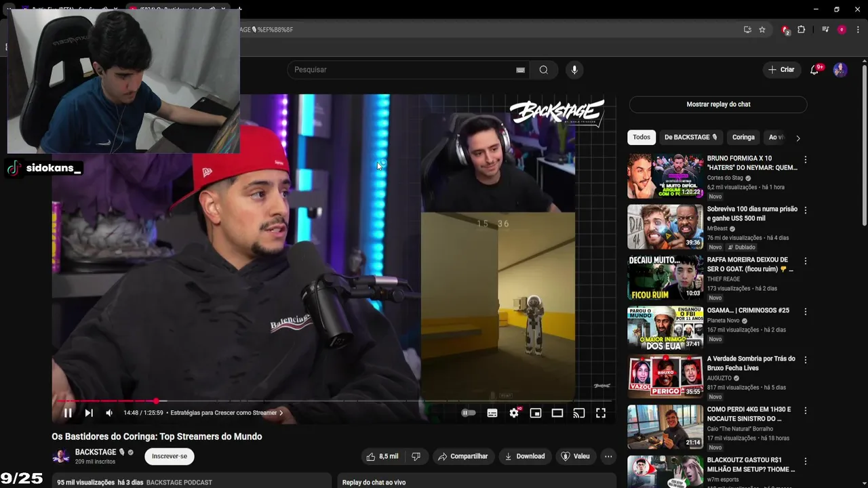Open the on-screen keyboard icon in search
868x488 pixels.
[x=520, y=70]
